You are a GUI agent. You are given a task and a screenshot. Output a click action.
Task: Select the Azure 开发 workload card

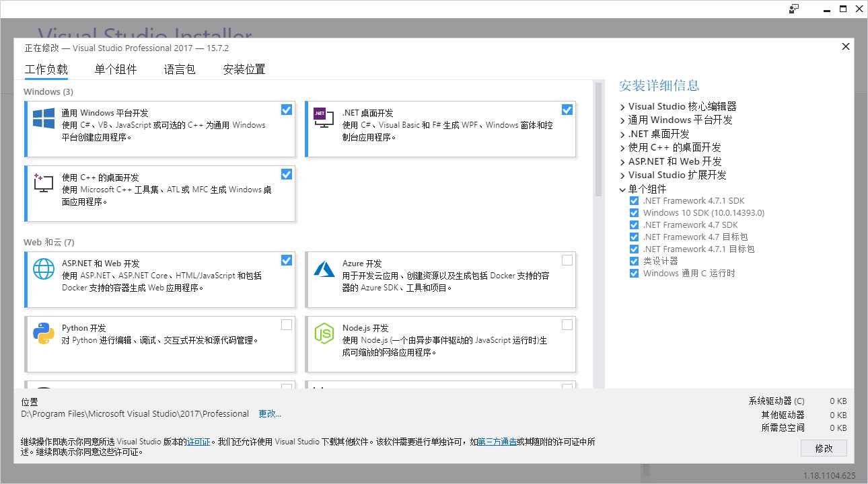click(441, 280)
